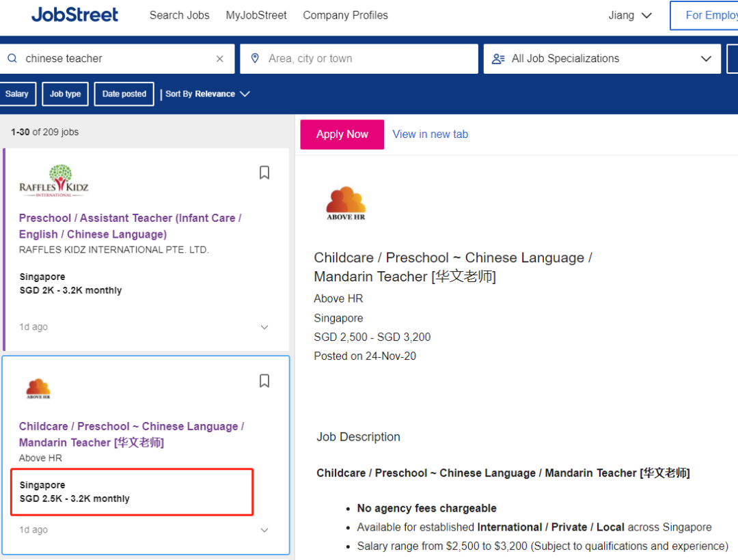Click the Raffles Kidz logo

(x=54, y=181)
